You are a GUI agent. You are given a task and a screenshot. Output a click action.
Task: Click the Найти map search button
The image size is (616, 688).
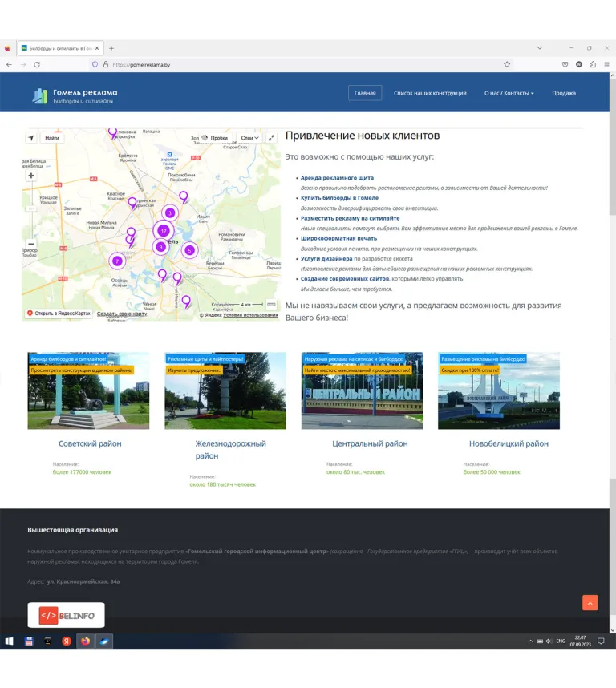tap(52, 138)
